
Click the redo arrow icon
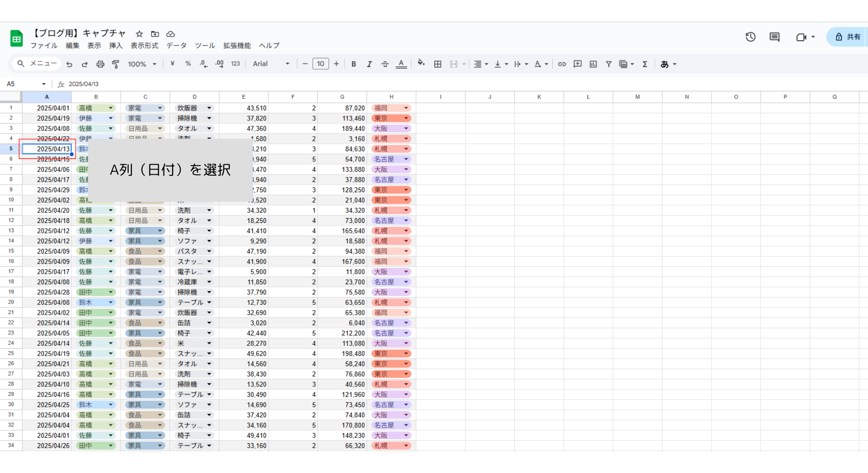pyautogui.click(x=85, y=64)
